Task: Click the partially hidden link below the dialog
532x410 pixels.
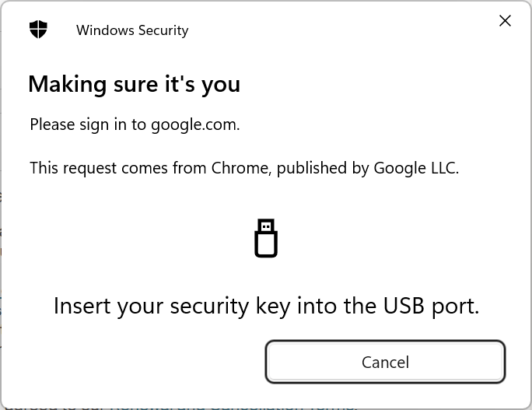Action: click(x=233, y=405)
